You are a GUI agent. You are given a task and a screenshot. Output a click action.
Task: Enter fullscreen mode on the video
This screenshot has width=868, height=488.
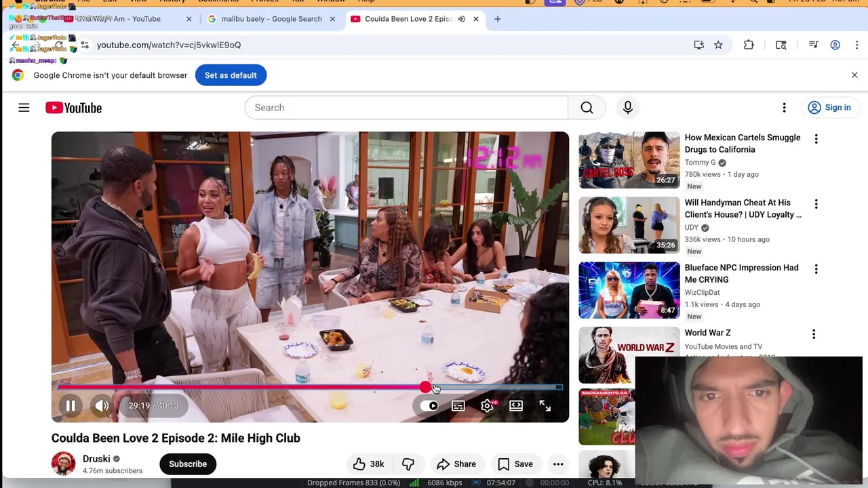click(545, 406)
